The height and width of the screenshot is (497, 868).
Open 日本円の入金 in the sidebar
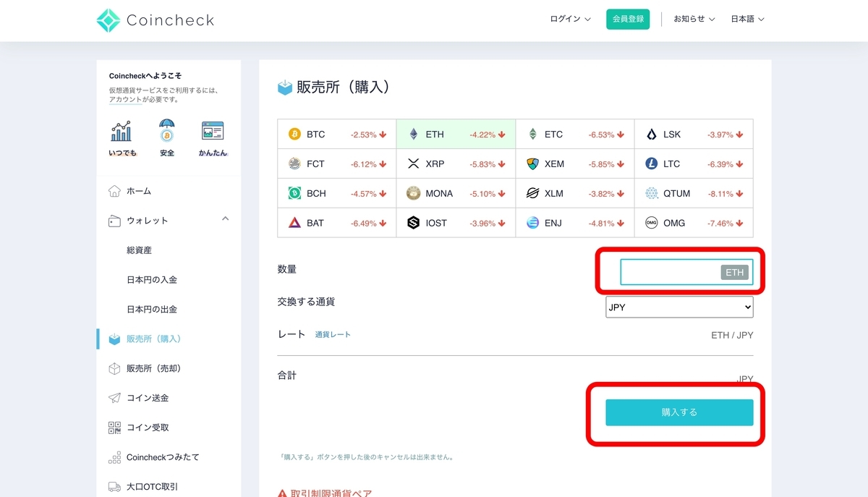(152, 280)
